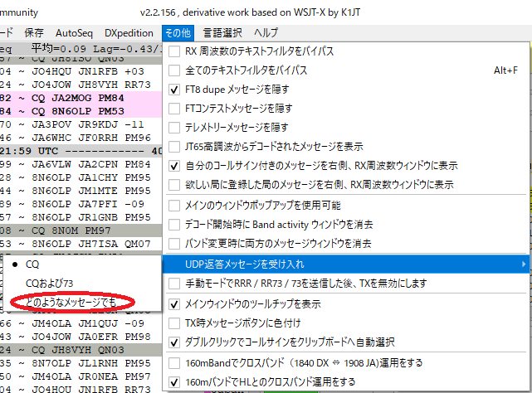The image size is (532, 393).
Task: Open the その他 menu
Action: [x=178, y=33]
